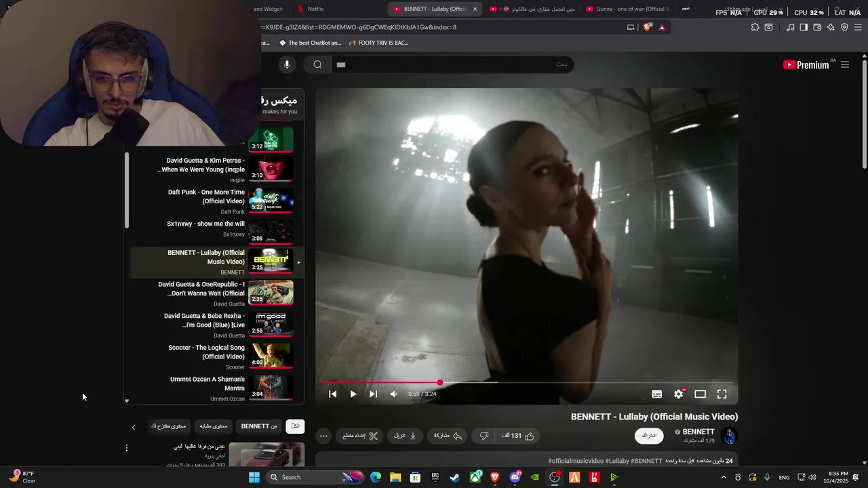868x488 pixels.
Task: Open Microsoft Store from the taskbar
Action: click(x=415, y=477)
